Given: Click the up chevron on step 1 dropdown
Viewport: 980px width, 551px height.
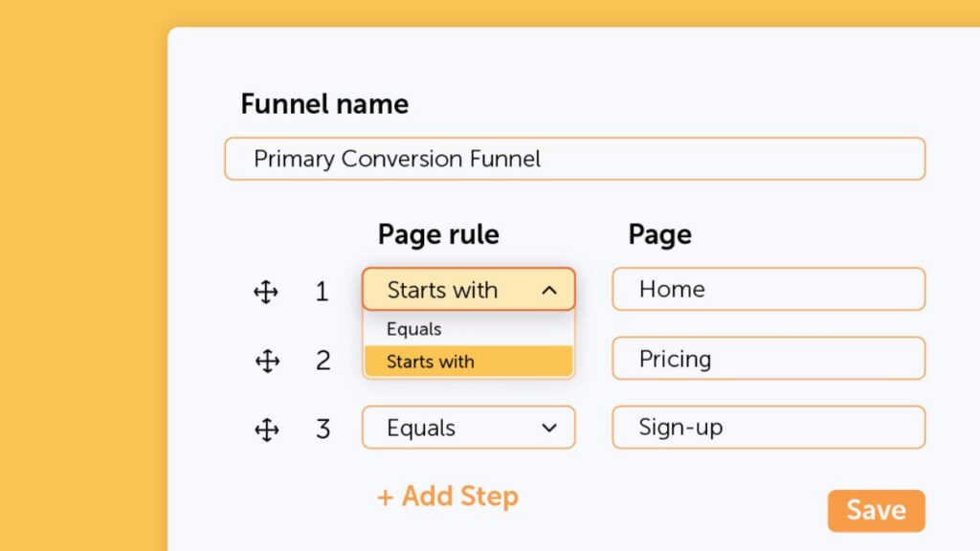Looking at the screenshot, I should click(549, 290).
